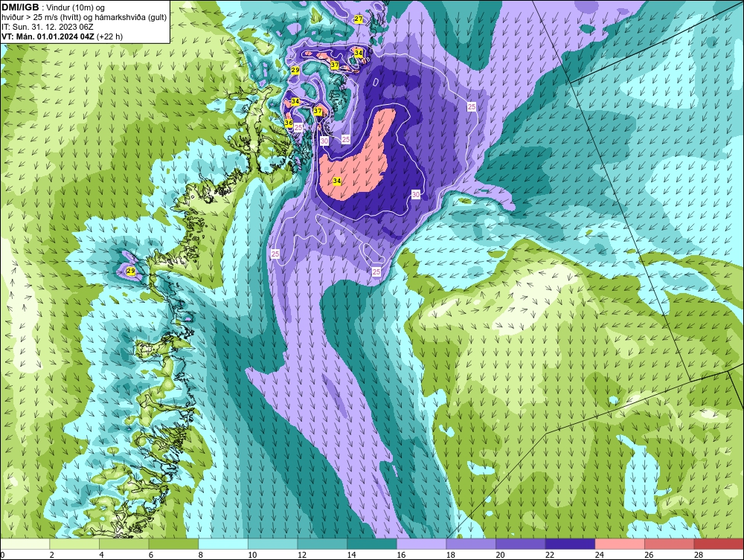Pick the 2–4 m/s light green swatch
744x560 pixels.
74,544
